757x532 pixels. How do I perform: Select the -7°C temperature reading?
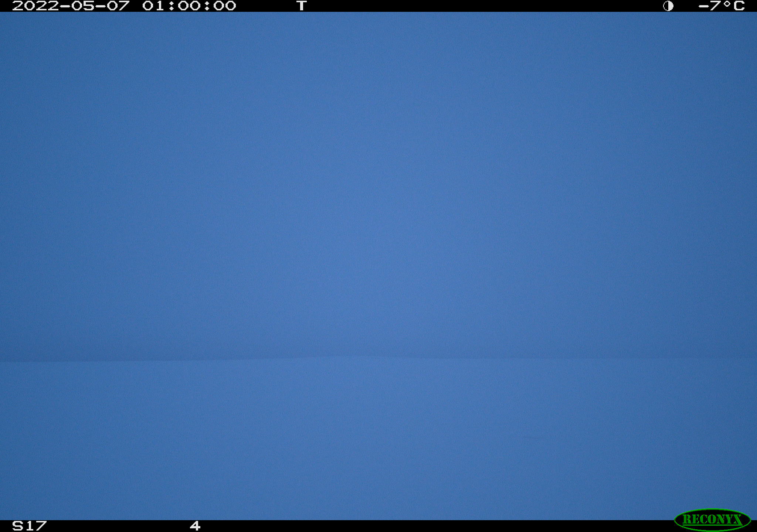click(x=722, y=6)
